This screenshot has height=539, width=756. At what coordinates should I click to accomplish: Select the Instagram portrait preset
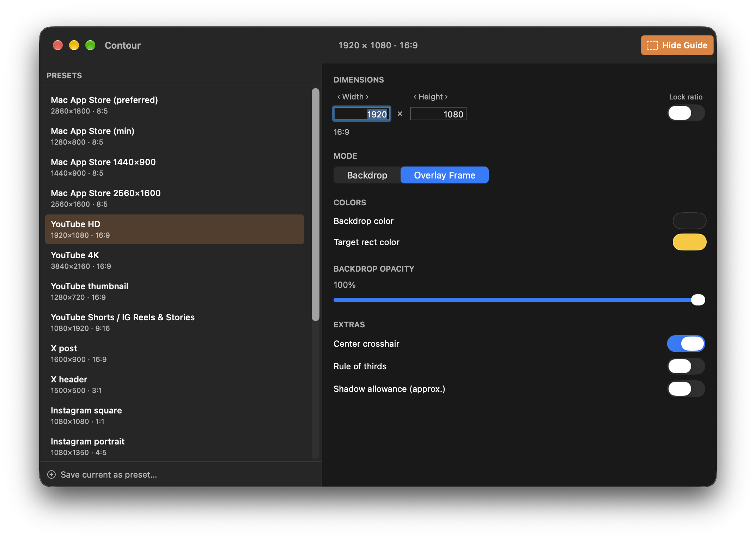175,447
